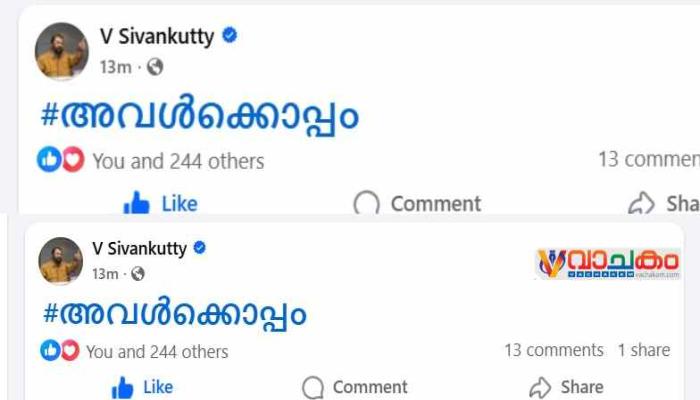Open the hashtag link in top post

(198, 116)
